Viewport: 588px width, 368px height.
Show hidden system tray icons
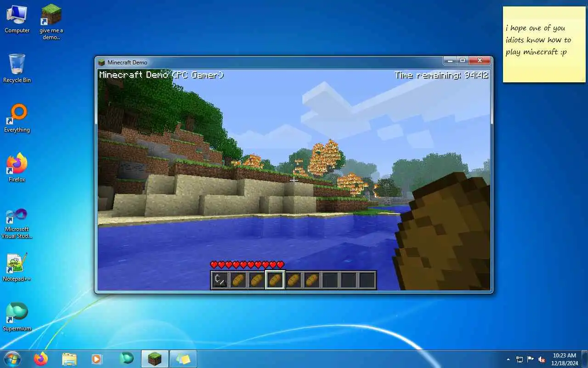point(508,359)
